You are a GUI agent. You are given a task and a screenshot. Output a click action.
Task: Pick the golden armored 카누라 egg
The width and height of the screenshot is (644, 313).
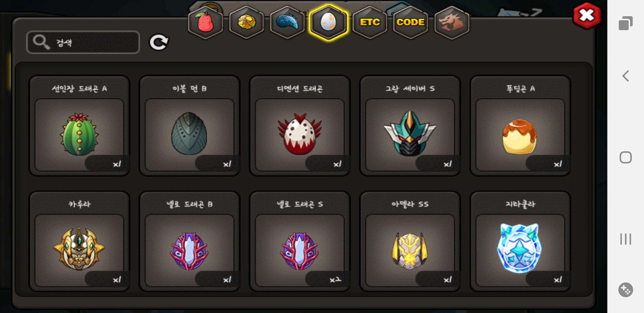79,241
